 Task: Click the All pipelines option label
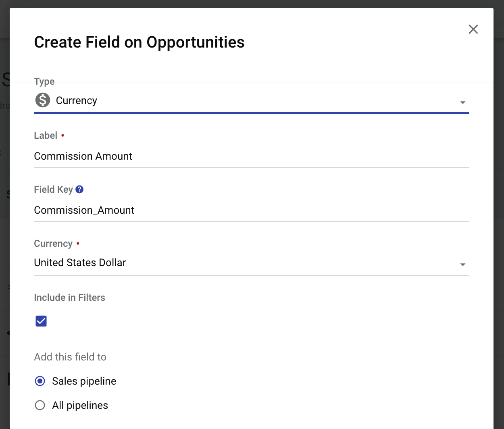(x=80, y=405)
